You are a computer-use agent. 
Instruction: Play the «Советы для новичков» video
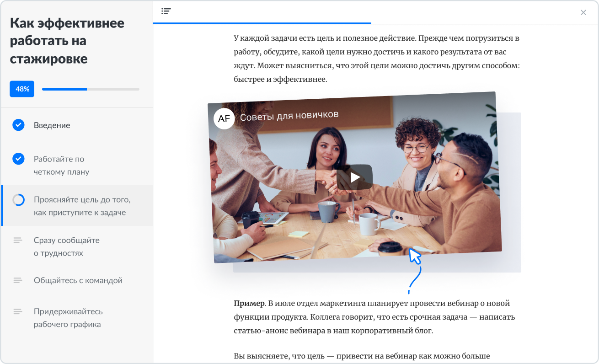(x=354, y=177)
